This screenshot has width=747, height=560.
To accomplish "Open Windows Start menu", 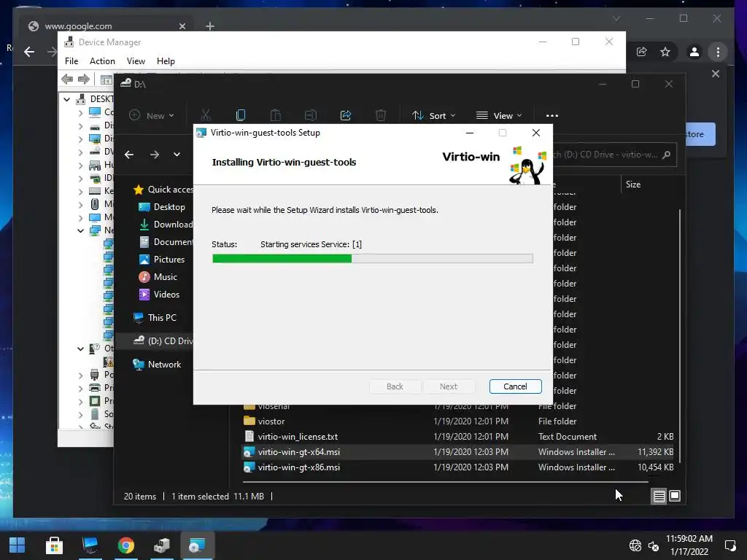I will pyautogui.click(x=18, y=545).
